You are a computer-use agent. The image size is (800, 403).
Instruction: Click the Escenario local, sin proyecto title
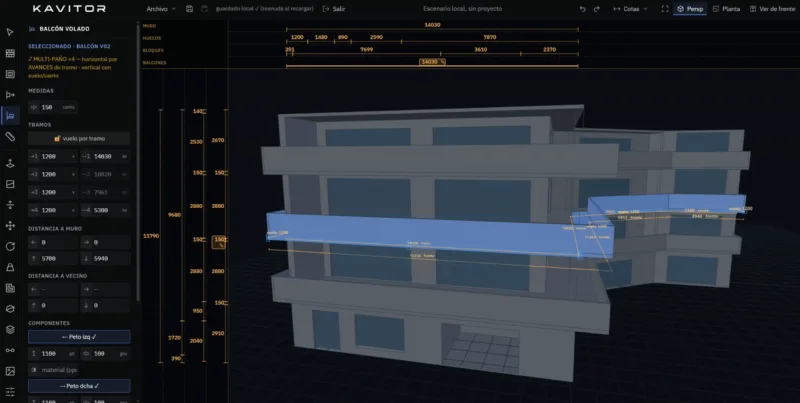coord(462,9)
